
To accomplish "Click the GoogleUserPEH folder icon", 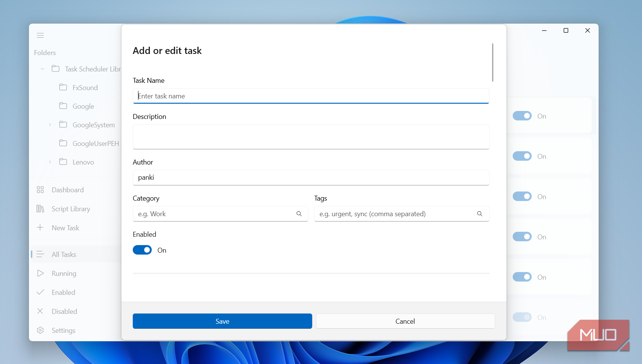I will 63,143.
